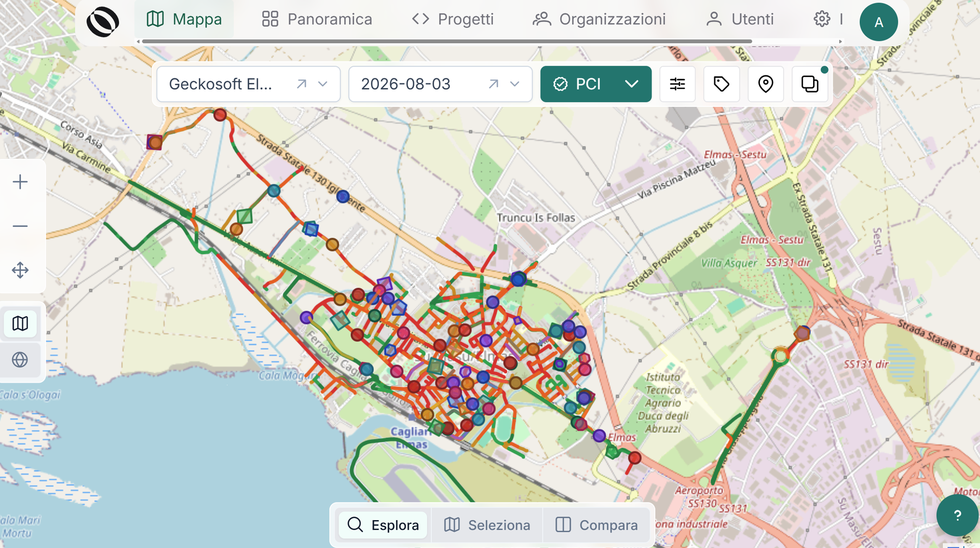Open the filter sliders icon

click(x=677, y=84)
